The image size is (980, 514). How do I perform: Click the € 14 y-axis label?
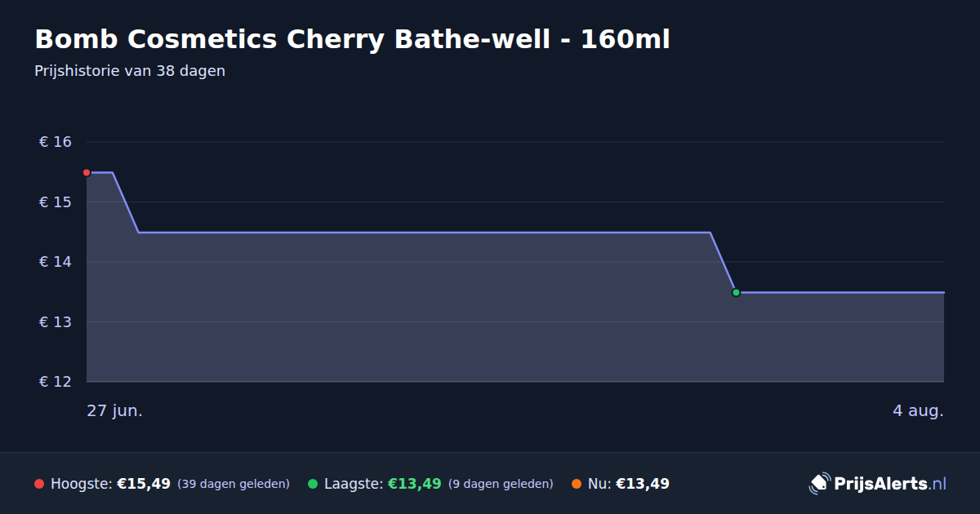tap(56, 262)
